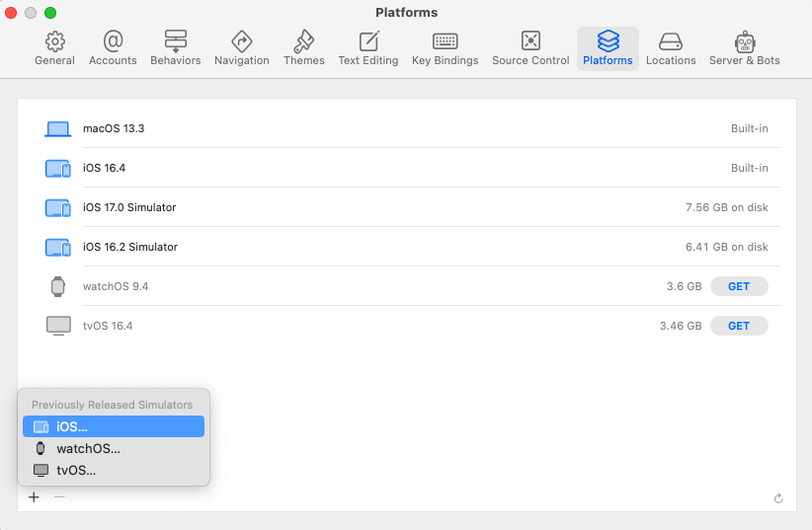Open the Server & Bots robot icon
The height and width of the screenshot is (530, 812).
pos(745,41)
